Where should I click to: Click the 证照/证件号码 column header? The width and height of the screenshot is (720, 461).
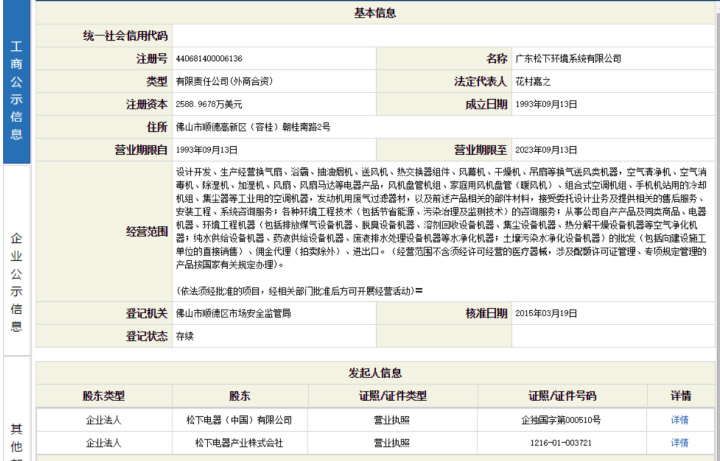[x=562, y=396]
